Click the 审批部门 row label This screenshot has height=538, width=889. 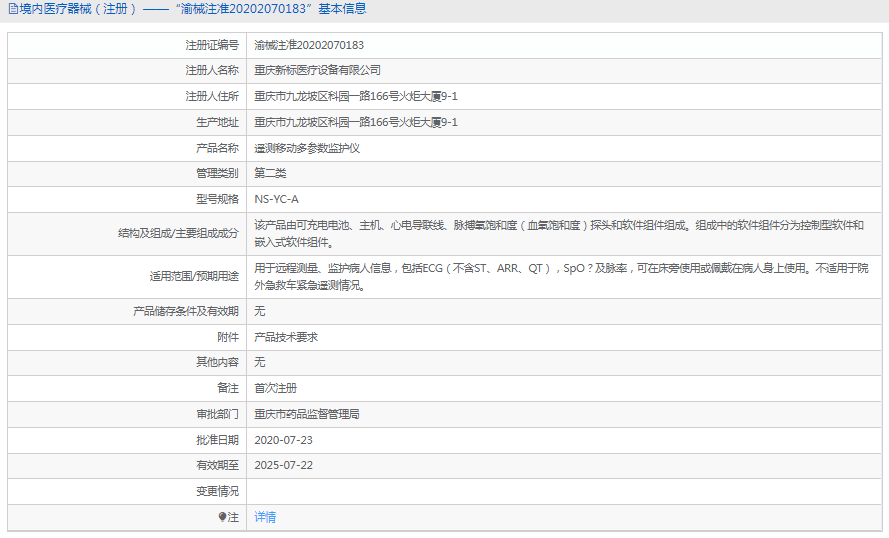click(218, 414)
